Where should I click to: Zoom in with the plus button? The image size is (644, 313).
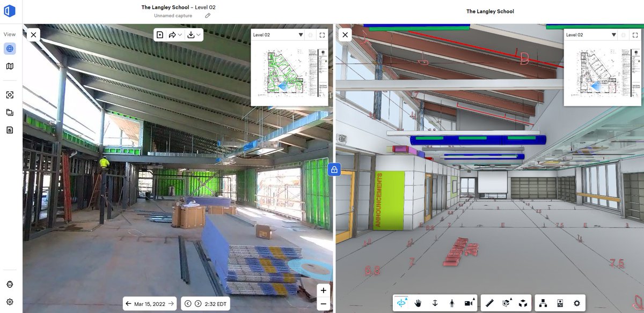coord(323,290)
